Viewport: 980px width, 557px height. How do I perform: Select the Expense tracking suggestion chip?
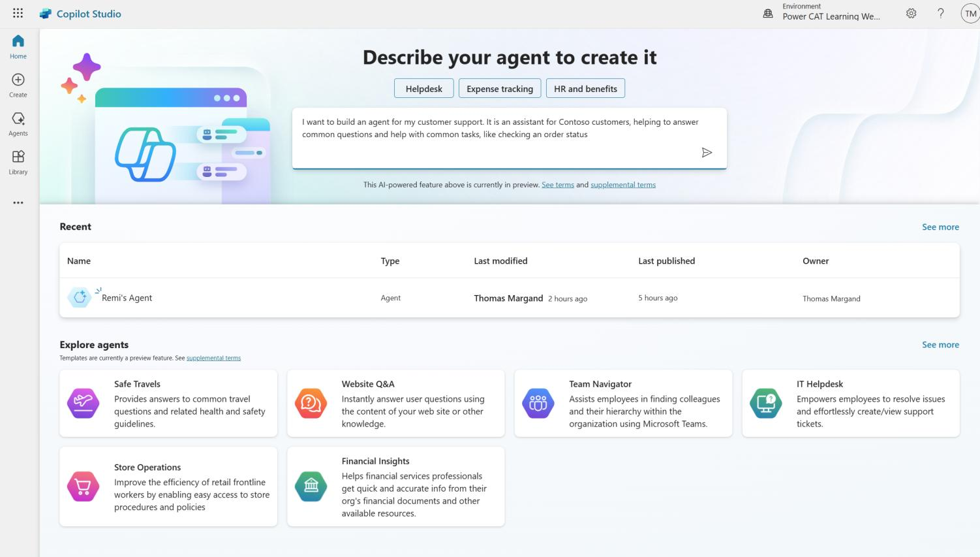click(499, 89)
